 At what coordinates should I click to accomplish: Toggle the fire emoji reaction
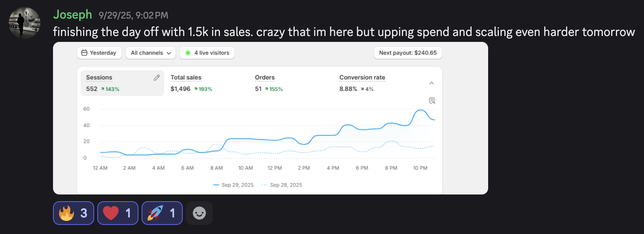(73, 213)
